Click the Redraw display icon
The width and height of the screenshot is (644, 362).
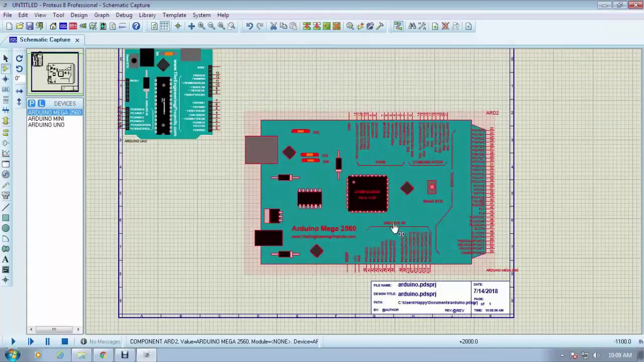[154, 26]
